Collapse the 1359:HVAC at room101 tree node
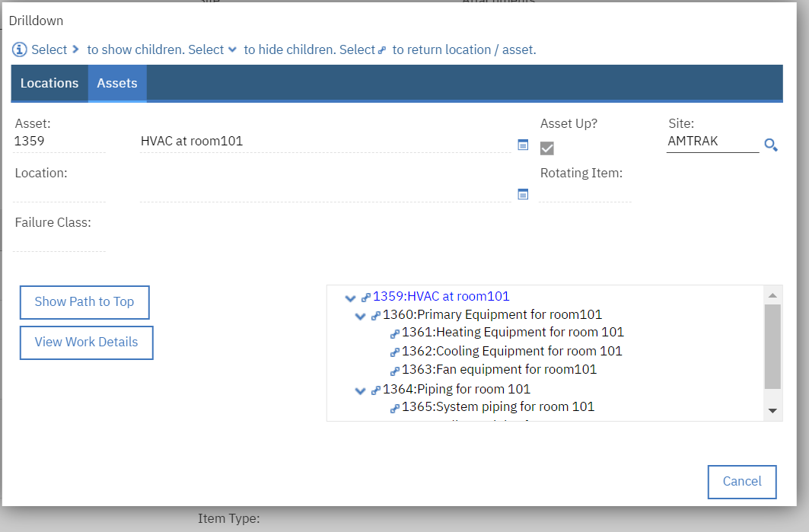This screenshot has height=532, width=809. click(x=350, y=298)
